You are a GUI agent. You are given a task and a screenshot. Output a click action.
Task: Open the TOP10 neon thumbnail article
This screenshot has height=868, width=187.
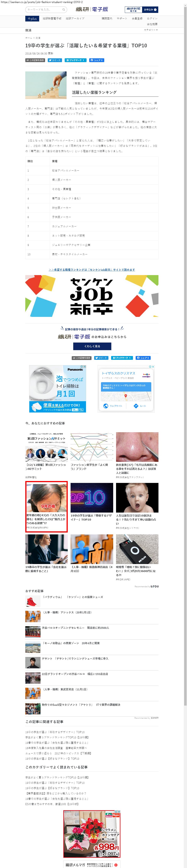tap(92, 498)
